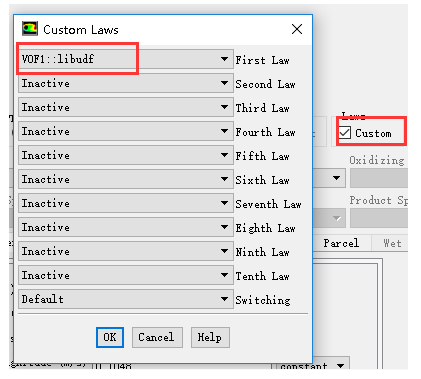Expand the Sixth Law dropdown
Viewport: 421px width, 379px height.
pos(126,179)
